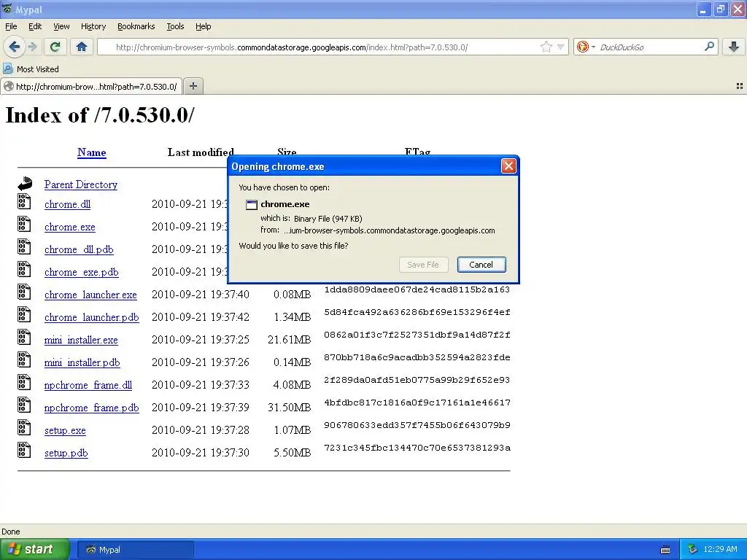This screenshot has height=560, width=747.
Task: Click the binary file icon beside chrome.dll
Action: (x=24, y=201)
